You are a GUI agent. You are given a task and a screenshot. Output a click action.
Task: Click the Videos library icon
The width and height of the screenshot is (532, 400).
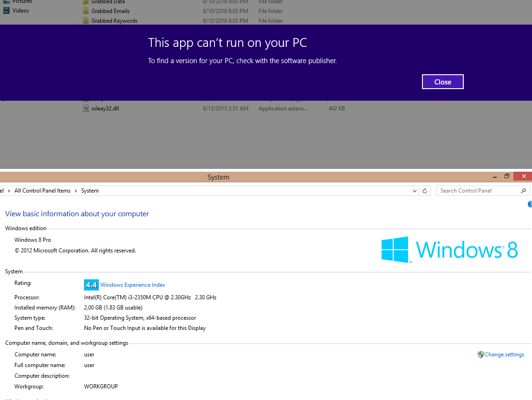coord(6,11)
